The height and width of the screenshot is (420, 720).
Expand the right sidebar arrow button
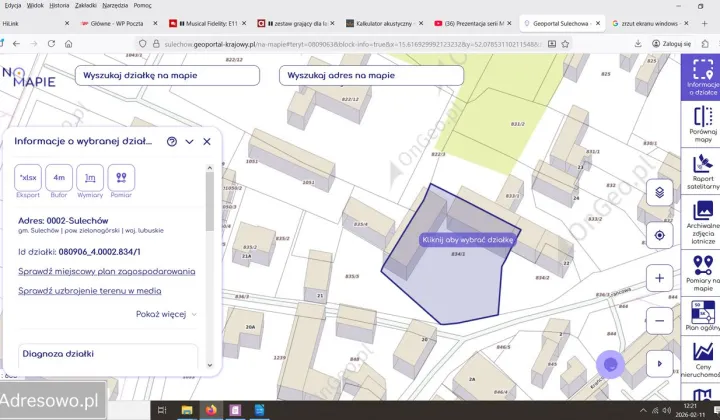pos(659,363)
